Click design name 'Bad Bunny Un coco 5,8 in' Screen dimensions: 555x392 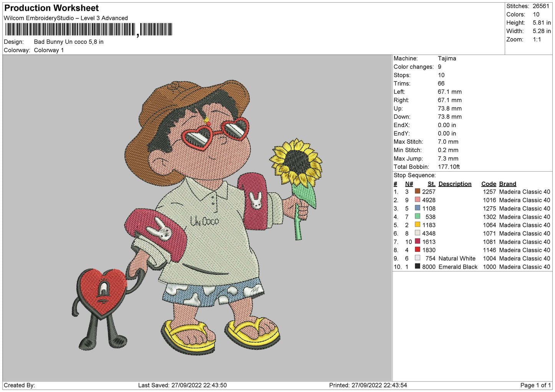pyautogui.click(x=69, y=42)
